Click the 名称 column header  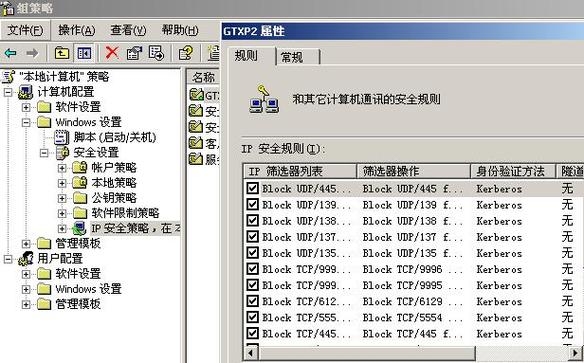tap(203, 77)
